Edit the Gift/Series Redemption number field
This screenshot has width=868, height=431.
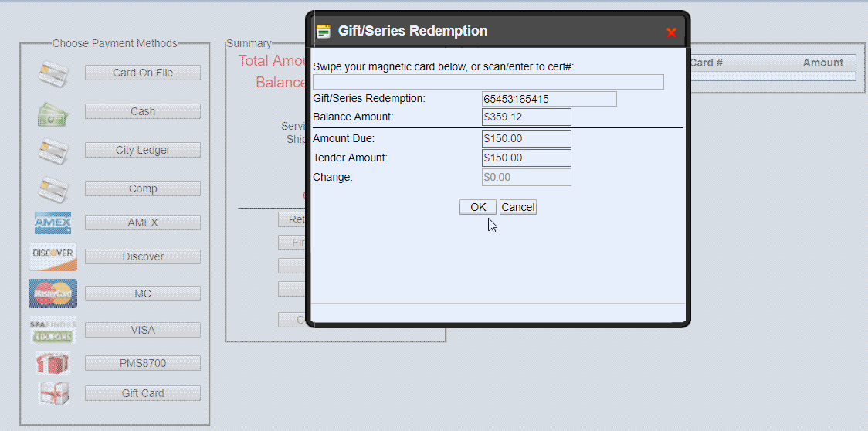click(x=549, y=99)
